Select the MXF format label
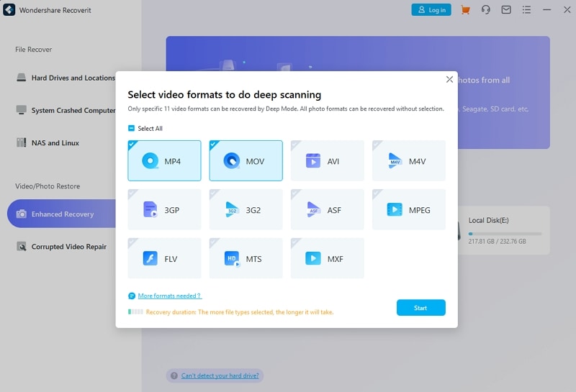Viewport: 576px width, 392px height. [335, 259]
